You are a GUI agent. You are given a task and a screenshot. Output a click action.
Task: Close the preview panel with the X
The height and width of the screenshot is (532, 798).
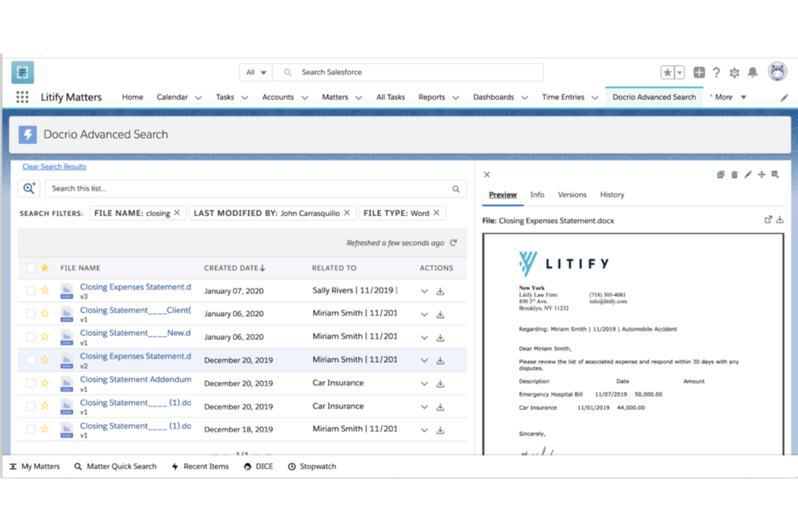click(487, 175)
